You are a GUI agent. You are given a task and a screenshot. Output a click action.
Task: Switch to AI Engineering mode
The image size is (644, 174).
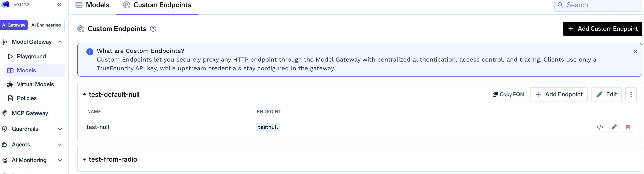coord(46,25)
